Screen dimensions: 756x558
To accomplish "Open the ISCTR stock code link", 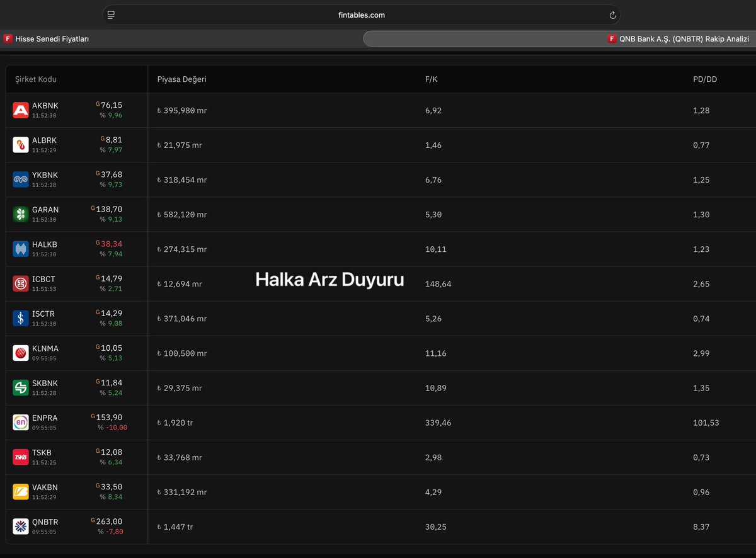I will coord(43,314).
